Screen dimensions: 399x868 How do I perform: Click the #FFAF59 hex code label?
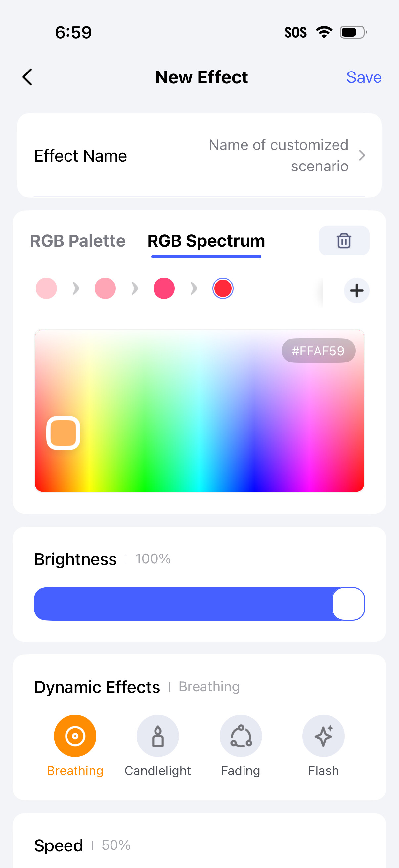click(x=318, y=351)
